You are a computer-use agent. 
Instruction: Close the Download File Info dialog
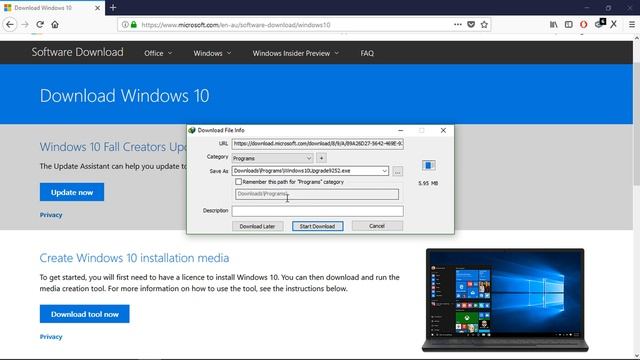pyautogui.click(x=443, y=130)
